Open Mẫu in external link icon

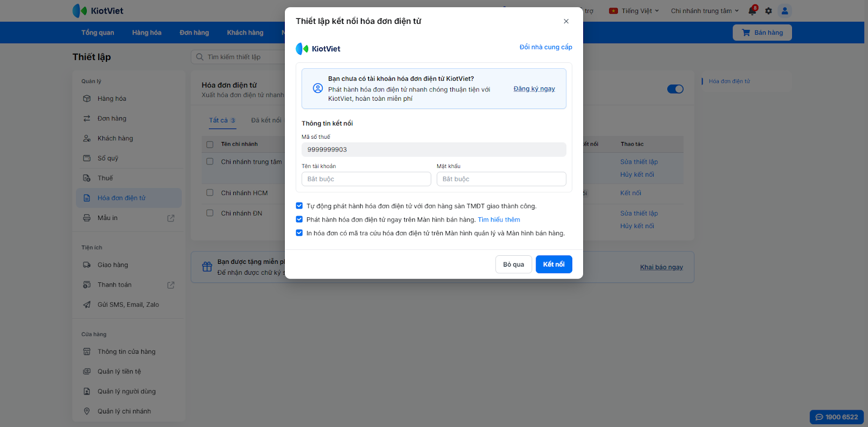(x=171, y=218)
